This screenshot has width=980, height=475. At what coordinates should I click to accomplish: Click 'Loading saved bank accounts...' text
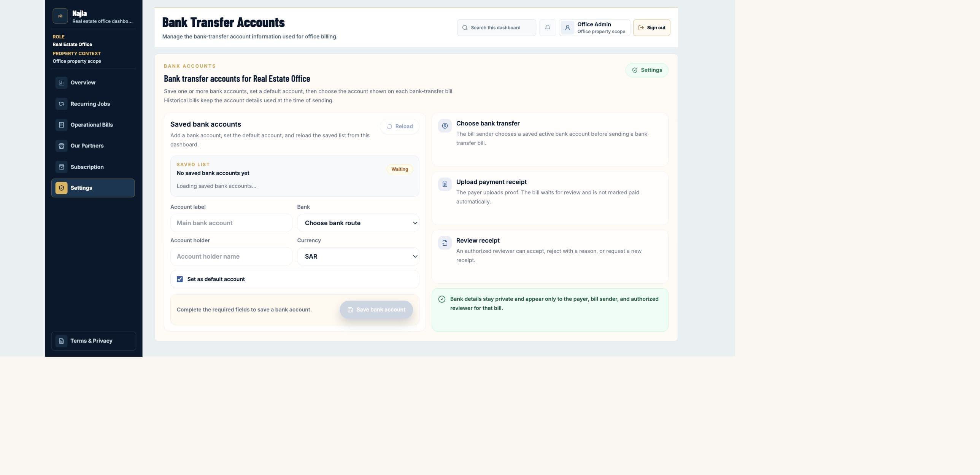coord(216,186)
